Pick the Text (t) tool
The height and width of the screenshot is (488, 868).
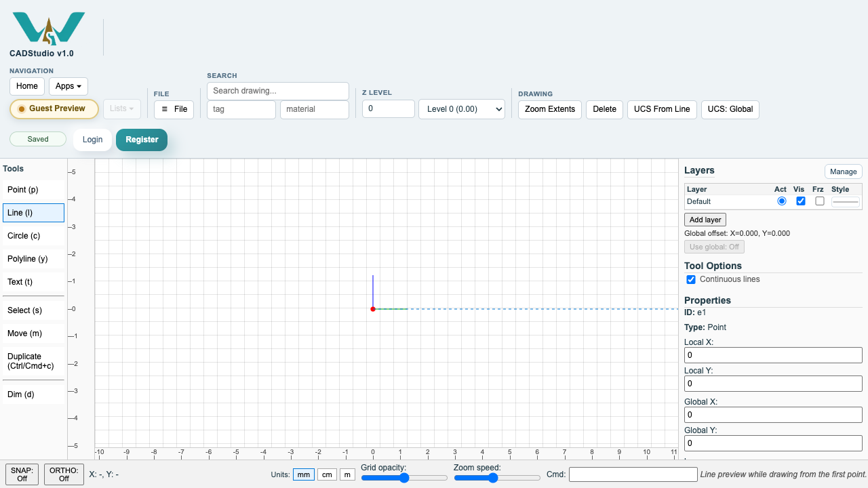[x=33, y=282]
